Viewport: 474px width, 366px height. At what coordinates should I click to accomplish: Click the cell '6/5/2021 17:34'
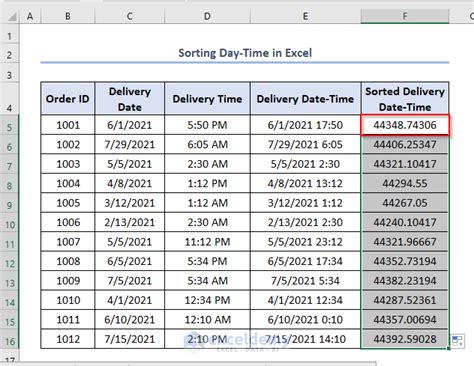point(305,261)
